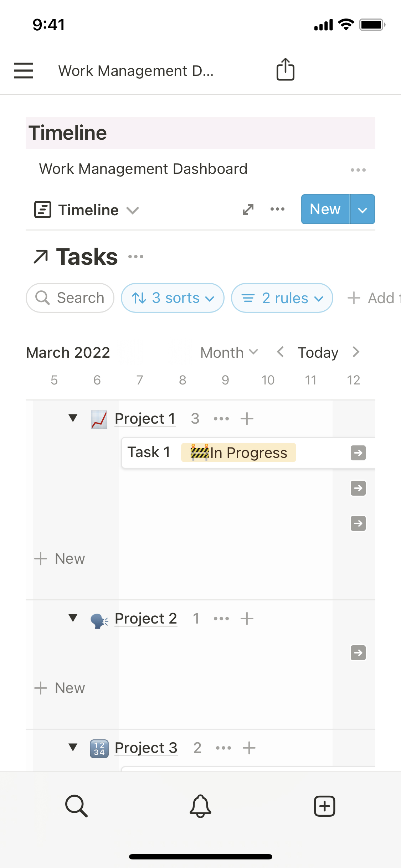
Task: Collapse the Project 2 group
Action: point(73,618)
